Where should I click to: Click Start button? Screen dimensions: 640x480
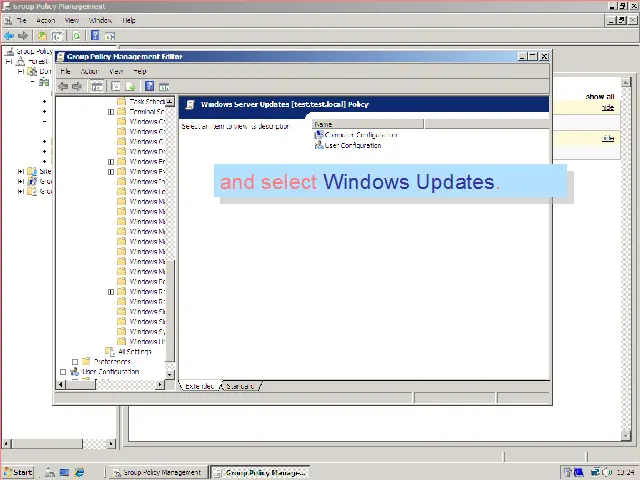point(18,472)
